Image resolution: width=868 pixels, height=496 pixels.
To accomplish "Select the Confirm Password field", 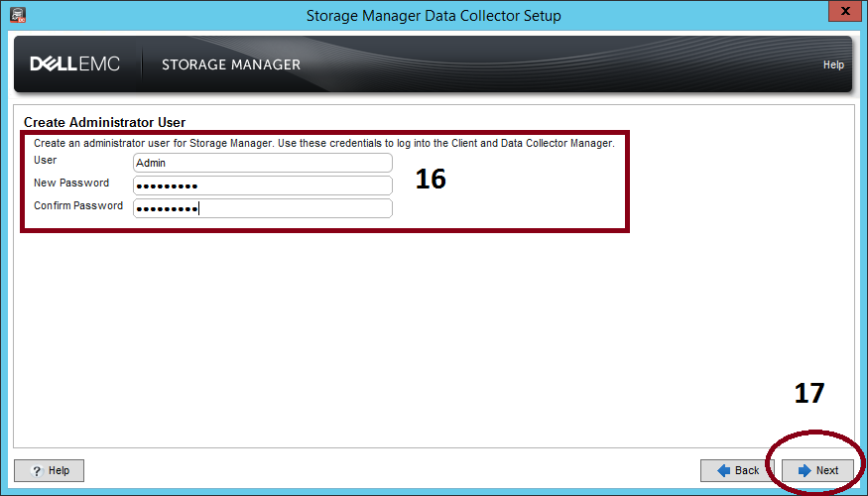I will (x=263, y=208).
